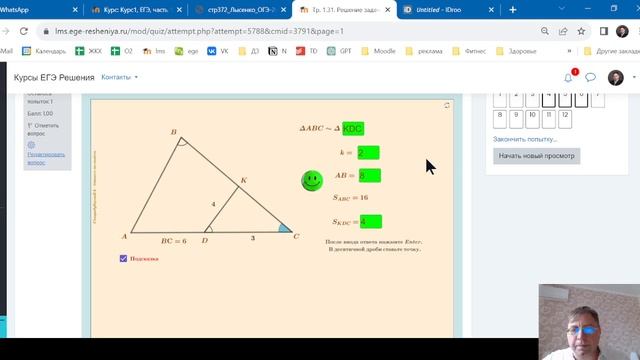Open the Календарь bookmark
This screenshot has height=360, width=640.
pos(44,51)
